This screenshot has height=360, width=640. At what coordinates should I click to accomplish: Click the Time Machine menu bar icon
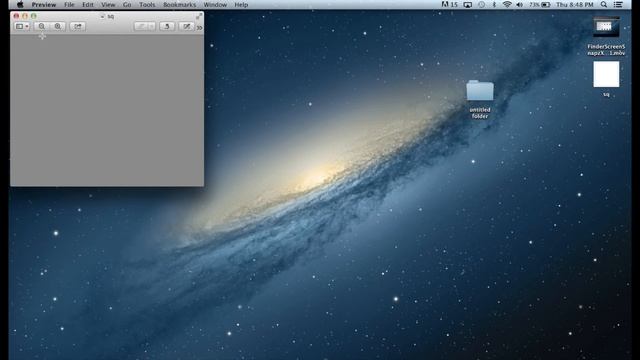482,5
